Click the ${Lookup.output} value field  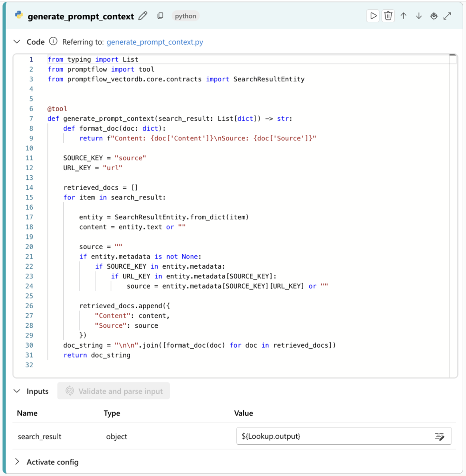(326, 436)
